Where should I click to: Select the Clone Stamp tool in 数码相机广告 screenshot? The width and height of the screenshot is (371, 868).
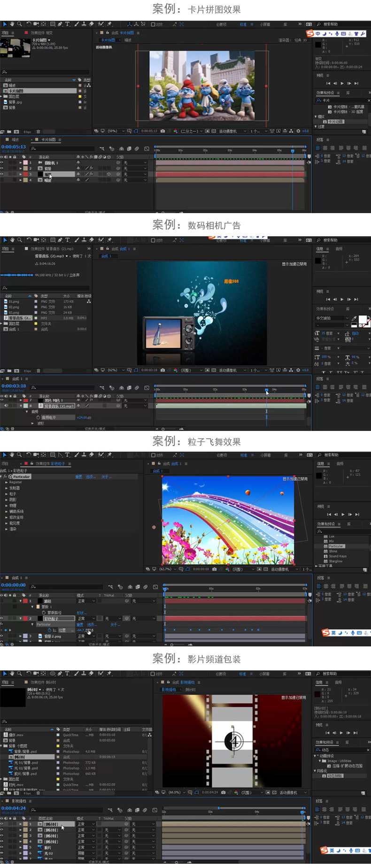tap(84, 240)
